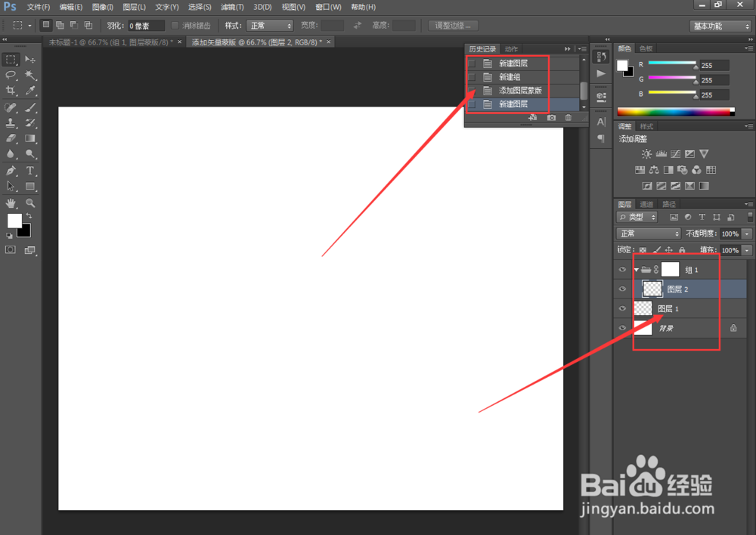Select the Rectangle shape tool

point(30,186)
